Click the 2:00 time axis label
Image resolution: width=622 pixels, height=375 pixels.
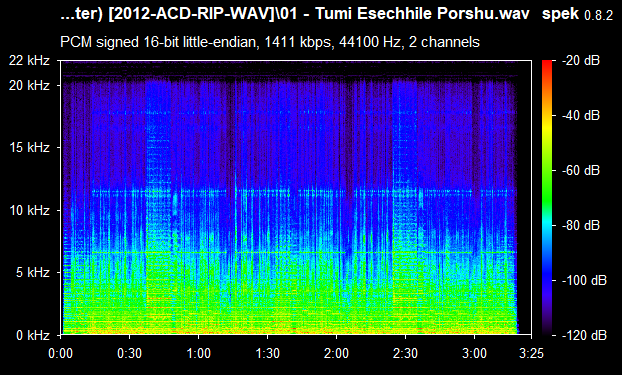336,353
